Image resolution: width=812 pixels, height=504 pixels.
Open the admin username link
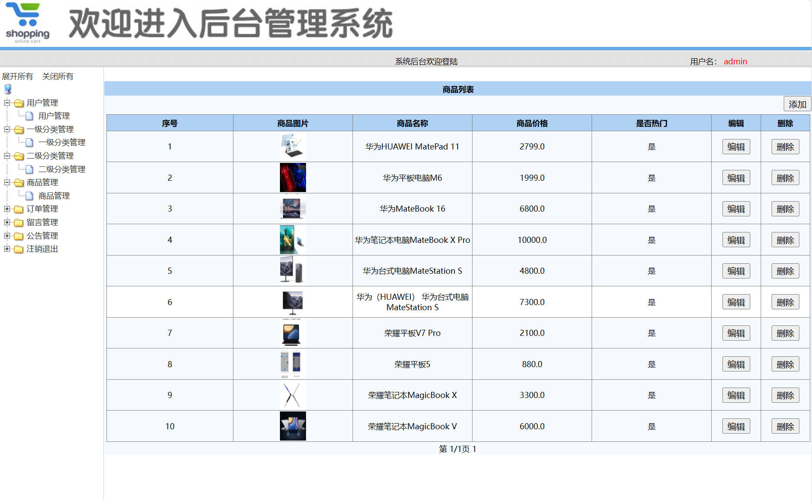pos(735,61)
